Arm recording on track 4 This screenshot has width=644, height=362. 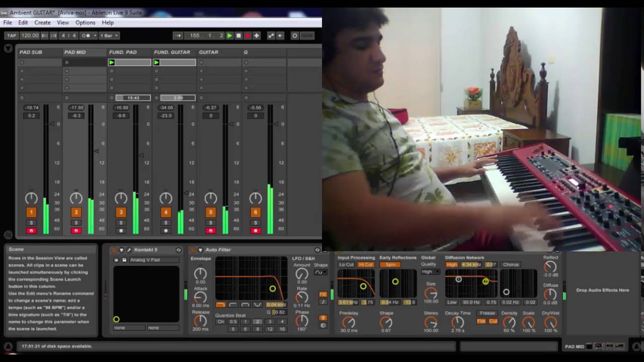coord(166,231)
